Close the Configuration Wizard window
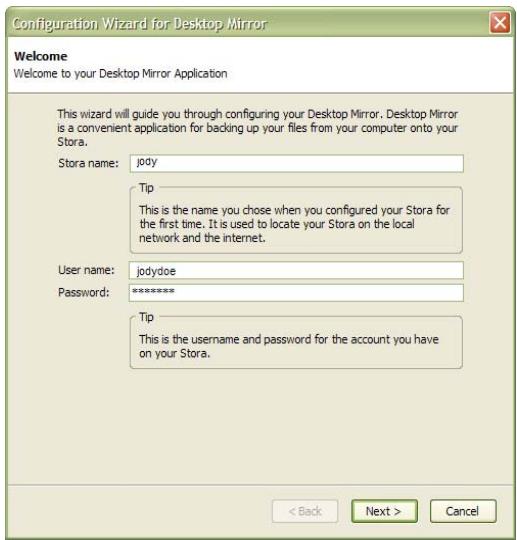This screenshot has width=517, height=540. (499, 23)
